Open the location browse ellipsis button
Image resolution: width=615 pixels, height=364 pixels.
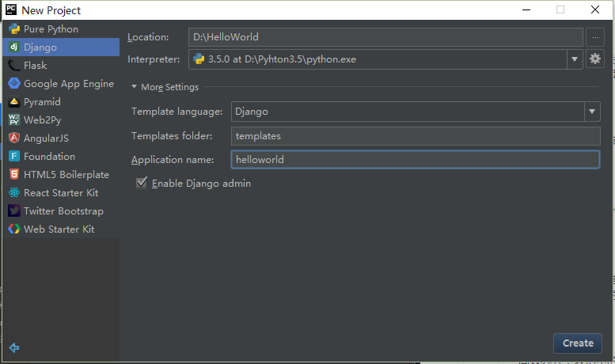(x=595, y=37)
